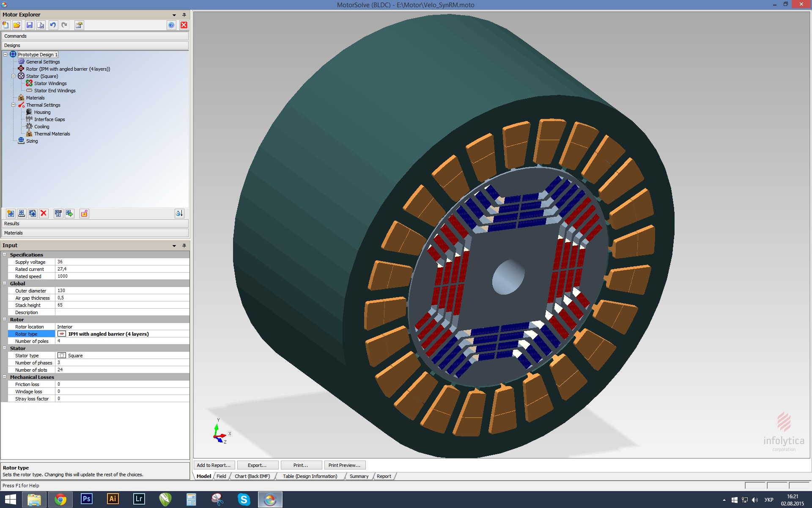Viewport: 812px width, 508px height.
Task: Click the lock design padlock icon
Action: (x=84, y=213)
